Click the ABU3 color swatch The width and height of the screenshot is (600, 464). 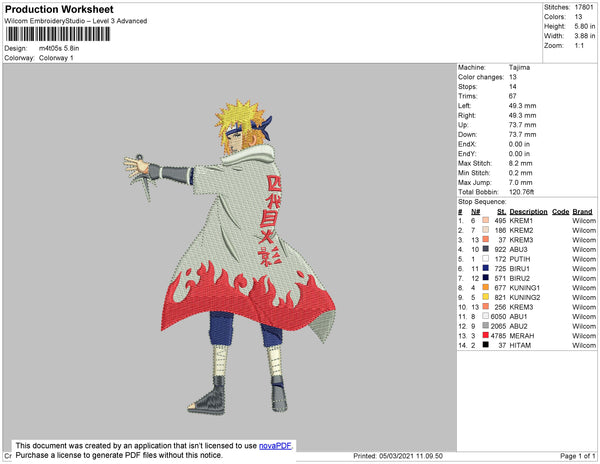click(486, 249)
